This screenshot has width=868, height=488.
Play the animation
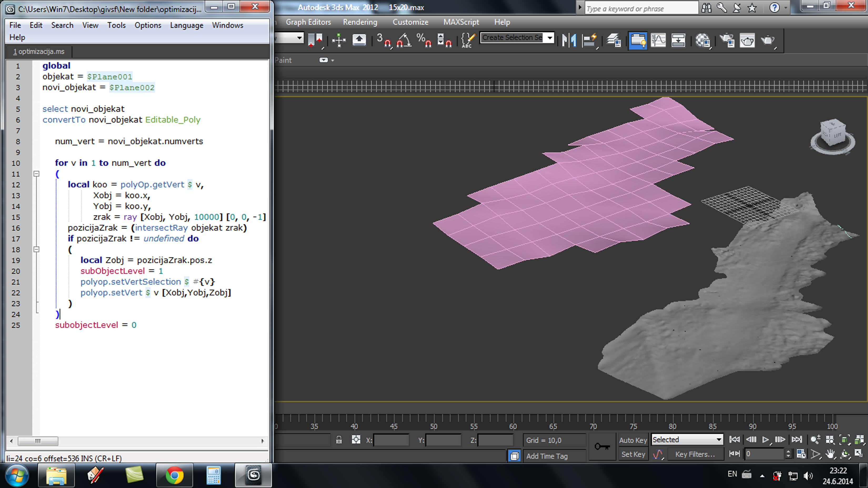766,440
